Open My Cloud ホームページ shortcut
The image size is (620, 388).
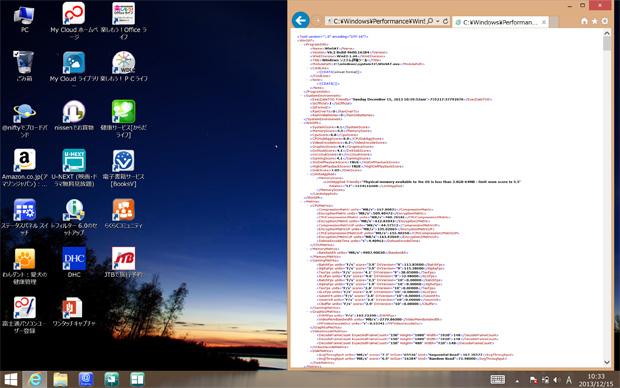click(74, 21)
